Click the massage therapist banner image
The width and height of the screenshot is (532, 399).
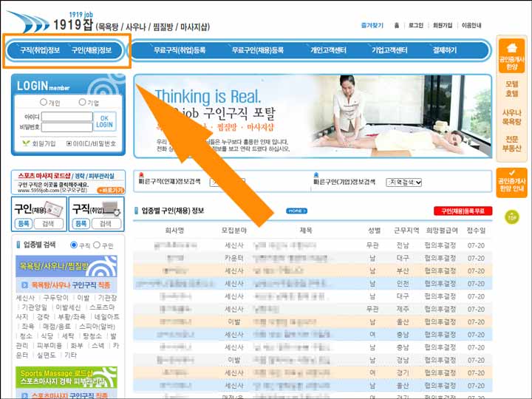[312, 116]
